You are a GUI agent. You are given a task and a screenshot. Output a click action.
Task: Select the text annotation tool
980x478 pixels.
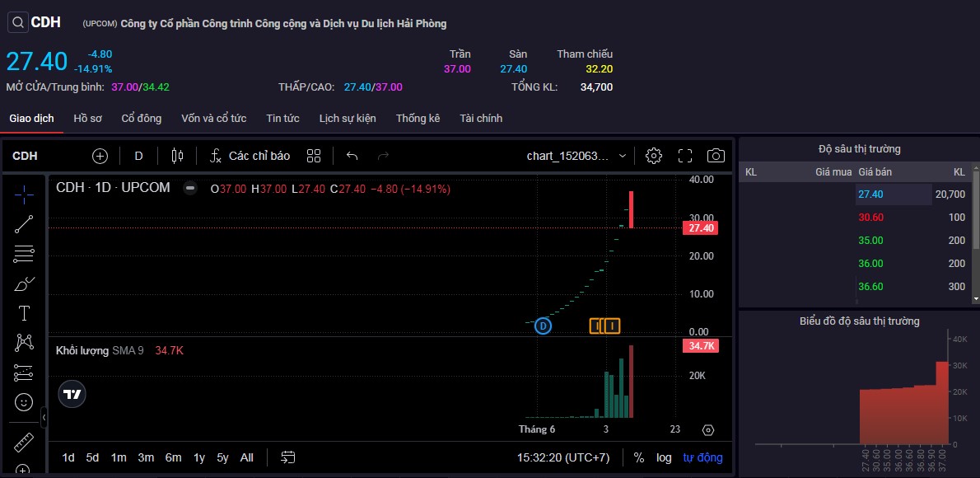(24, 313)
